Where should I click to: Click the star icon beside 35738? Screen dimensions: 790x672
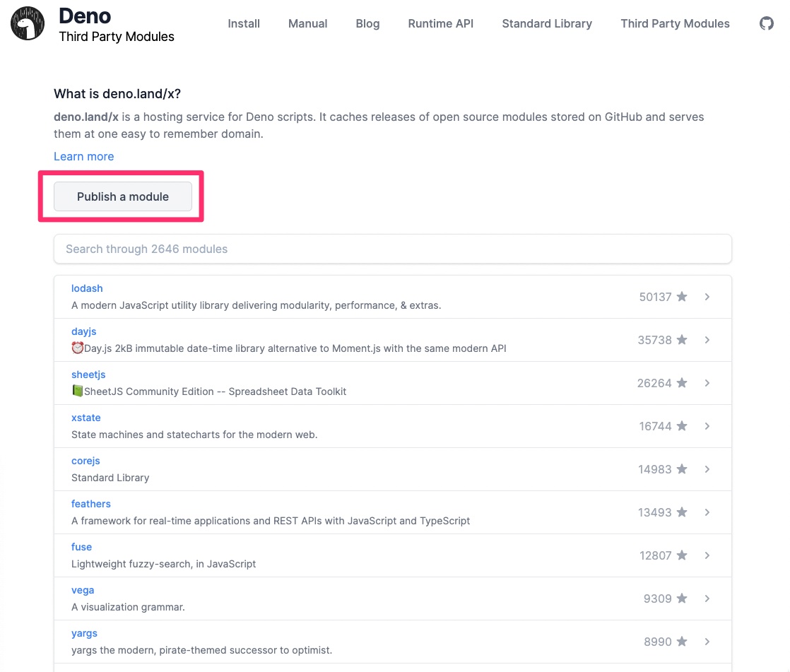click(x=682, y=339)
